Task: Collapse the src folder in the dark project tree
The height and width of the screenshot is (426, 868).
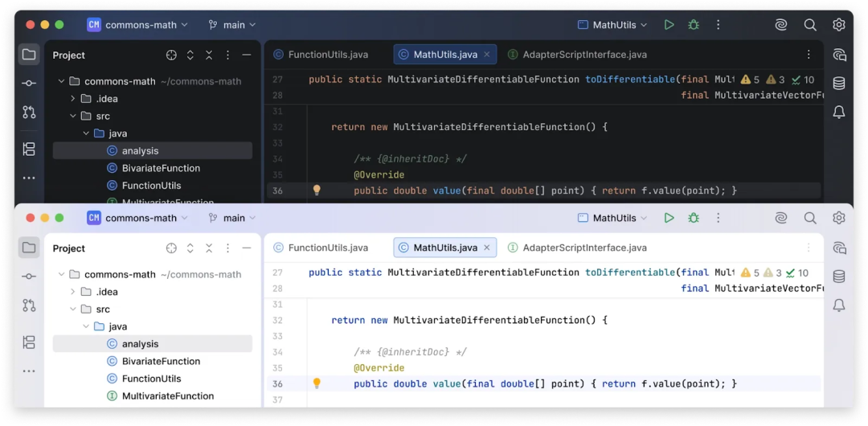Action: [x=72, y=116]
